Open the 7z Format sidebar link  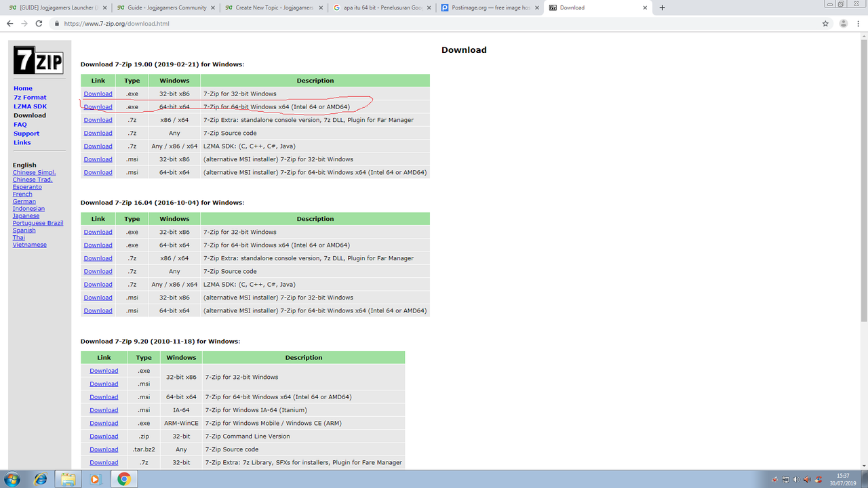[x=30, y=98]
